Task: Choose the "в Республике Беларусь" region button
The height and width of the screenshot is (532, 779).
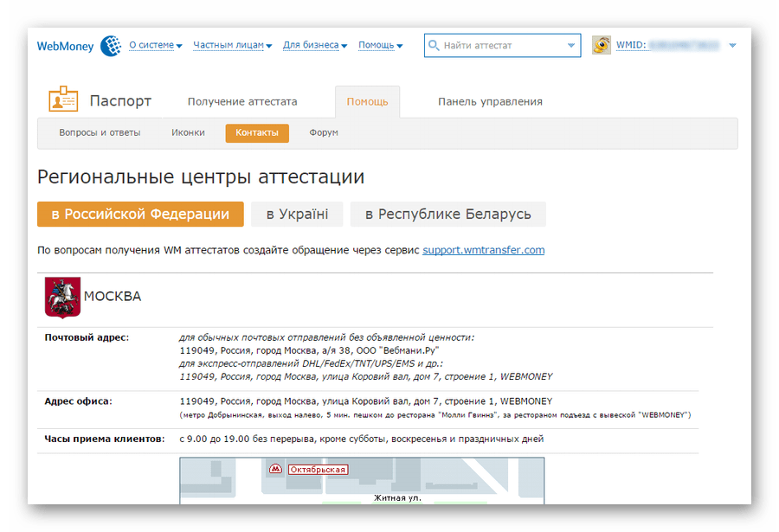Action: pos(447,215)
